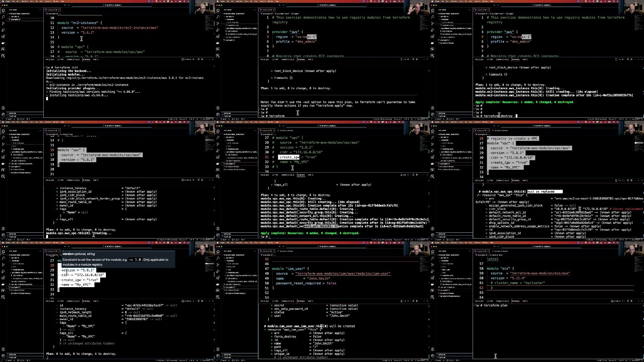Add new terminal plus in terraform init frame
The width and height of the screenshot is (644, 362).
(193, 59)
